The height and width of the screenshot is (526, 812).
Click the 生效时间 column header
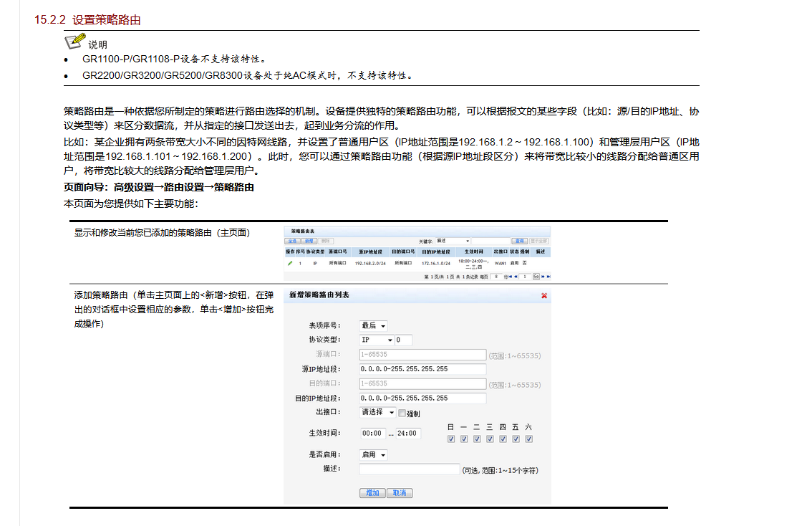click(x=474, y=252)
